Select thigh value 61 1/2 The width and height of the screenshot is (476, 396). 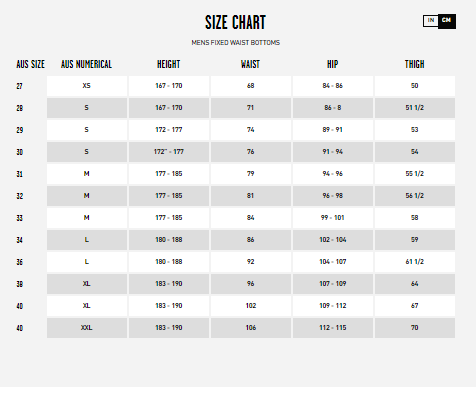pos(415,262)
